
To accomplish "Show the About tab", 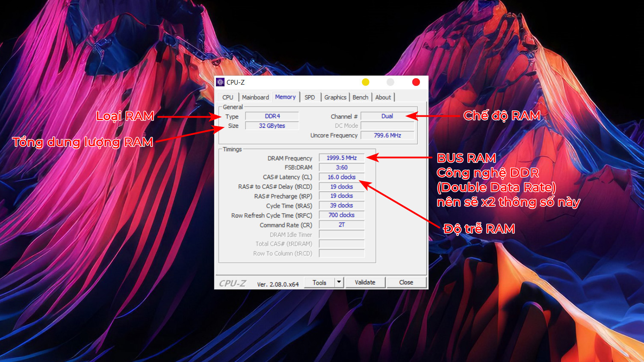I will [x=383, y=97].
